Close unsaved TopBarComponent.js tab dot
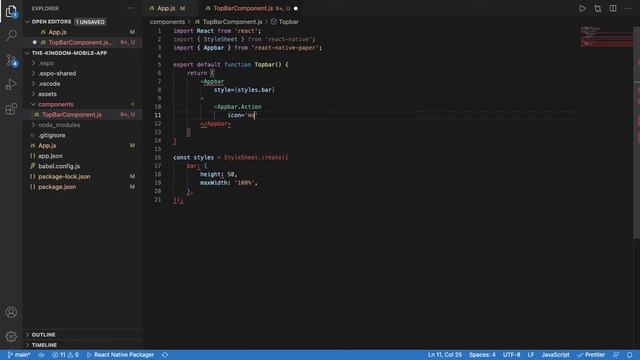This screenshot has height=360, width=640. coord(296,8)
